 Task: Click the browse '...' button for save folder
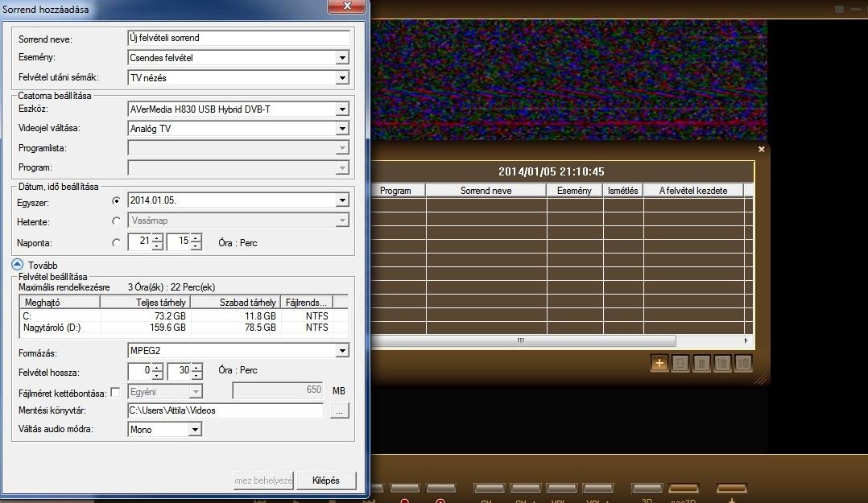tap(339, 410)
